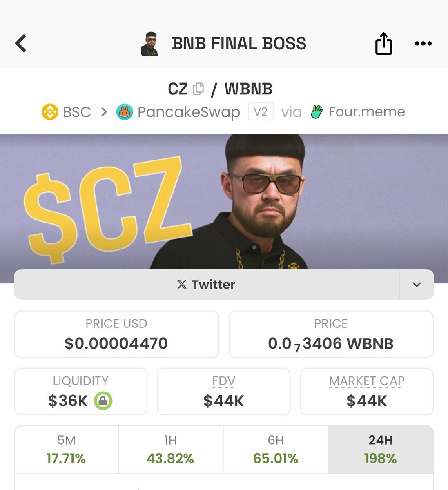Screen dimensions: 448x490
Task: Copy CZ token address icon
Action: 198,89
